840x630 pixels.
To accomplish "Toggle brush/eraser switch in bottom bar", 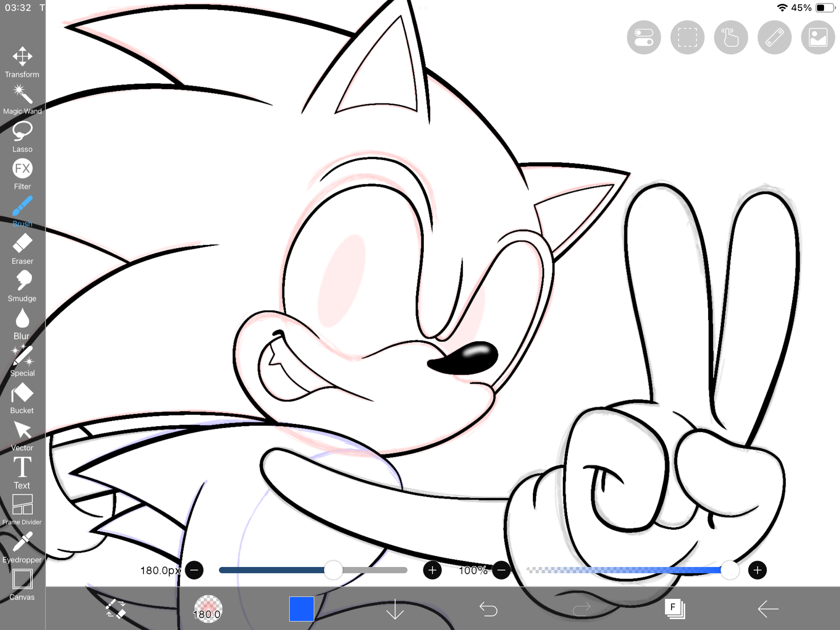I will [x=115, y=609].
